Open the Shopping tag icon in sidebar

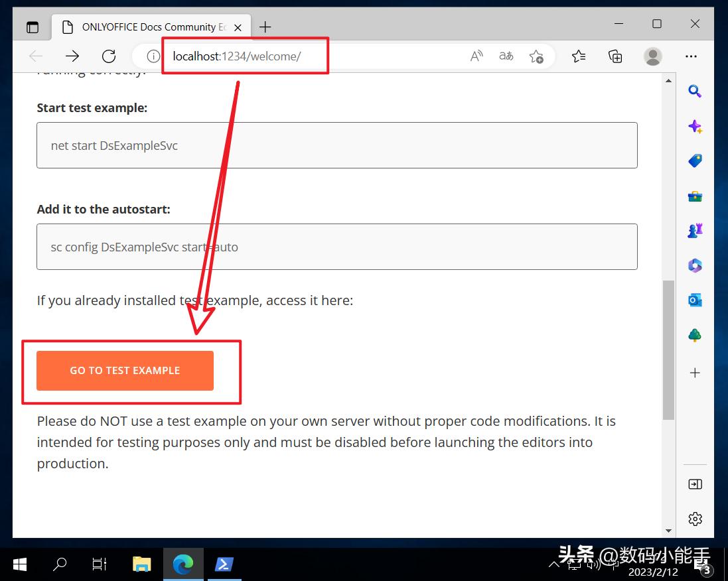695,161
